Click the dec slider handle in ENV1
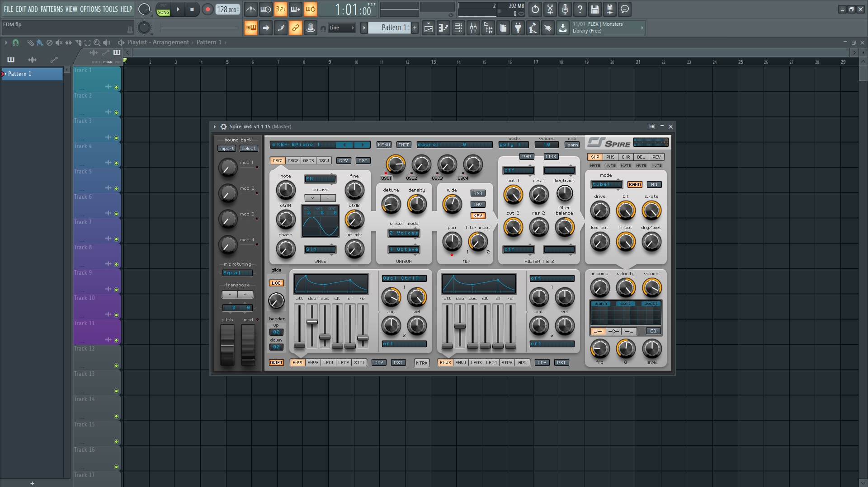868x487 pixels. pyautogui.click(x=312, y=322)
